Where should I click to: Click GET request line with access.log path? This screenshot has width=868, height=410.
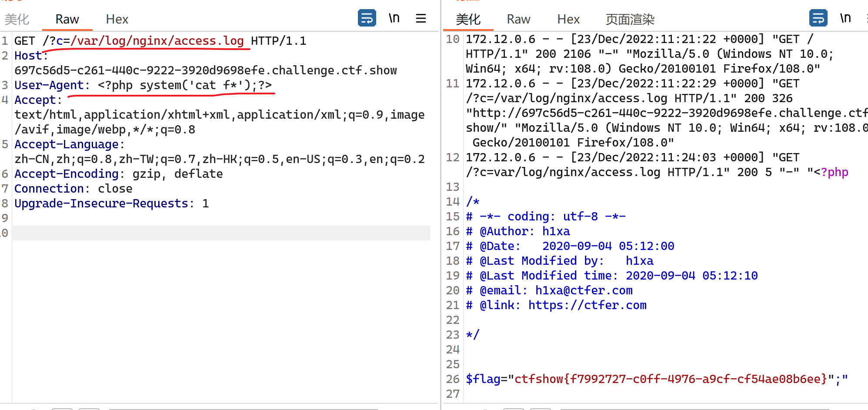[160, 41]
